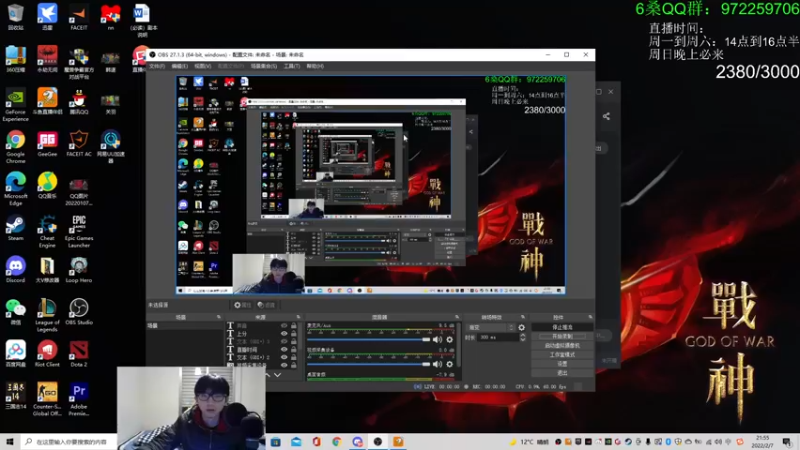The image size is (800, 450).
Task: Adjust the second mixer channel volume slider
Action: click(368, 364)
